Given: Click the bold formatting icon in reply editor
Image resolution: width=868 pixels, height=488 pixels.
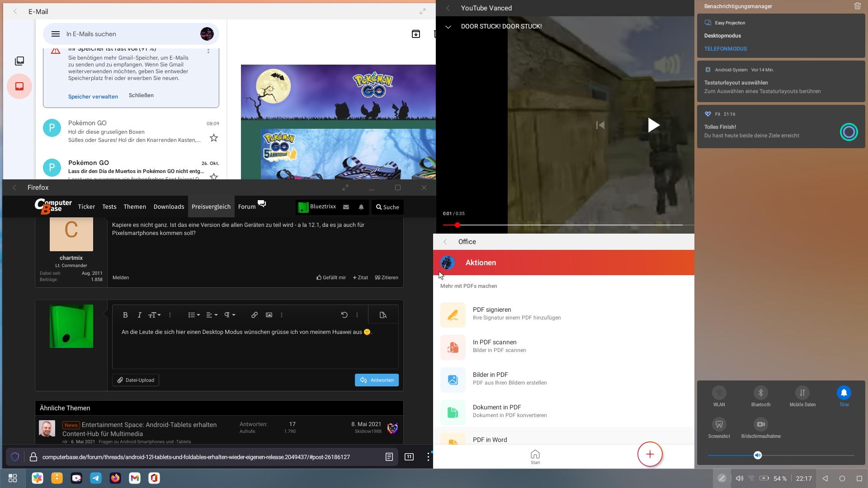Looking at the screenshot, I should 125,315.
